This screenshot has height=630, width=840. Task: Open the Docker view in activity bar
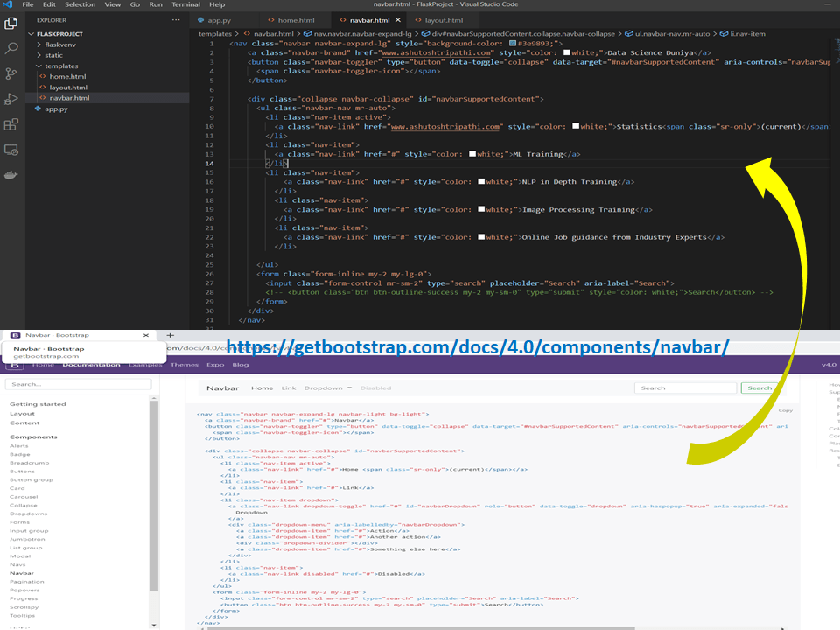click(x=12, y=175)
